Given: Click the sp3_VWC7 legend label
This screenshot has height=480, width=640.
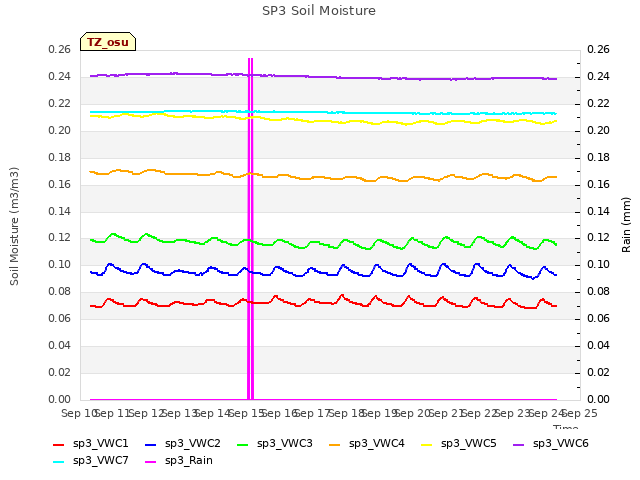Looking at the screenshot, I should [x=100, y=461].
